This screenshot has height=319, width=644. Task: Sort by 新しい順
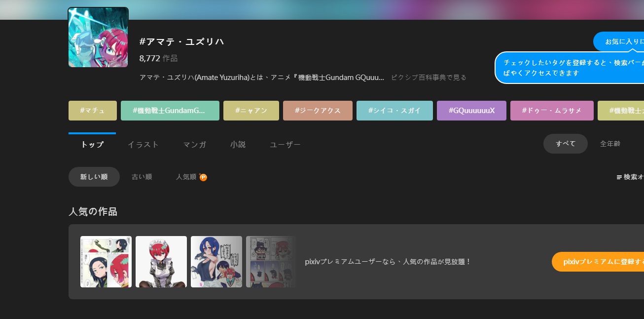[x=94, y=177]
